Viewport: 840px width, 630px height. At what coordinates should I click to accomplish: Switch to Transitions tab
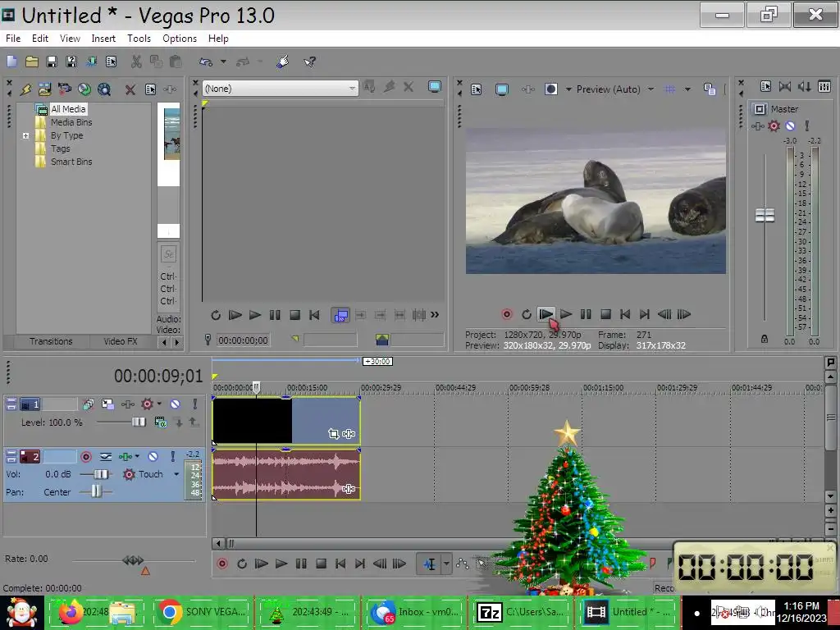pos(51,341)
